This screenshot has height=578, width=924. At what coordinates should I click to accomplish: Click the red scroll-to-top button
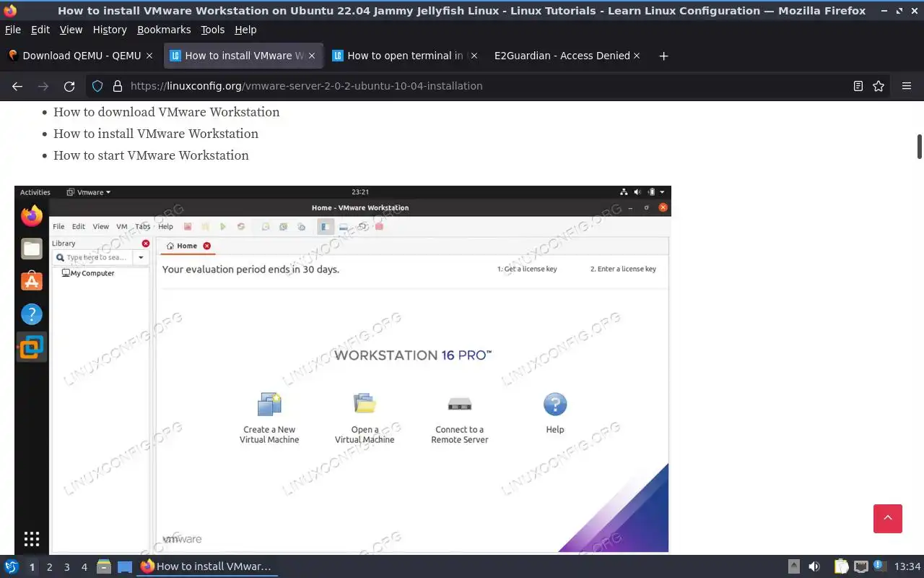(x=888, y=519)
